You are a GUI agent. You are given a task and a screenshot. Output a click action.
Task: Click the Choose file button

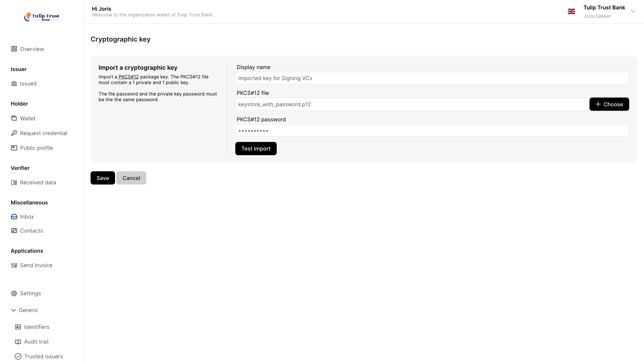tap(609, 104)
